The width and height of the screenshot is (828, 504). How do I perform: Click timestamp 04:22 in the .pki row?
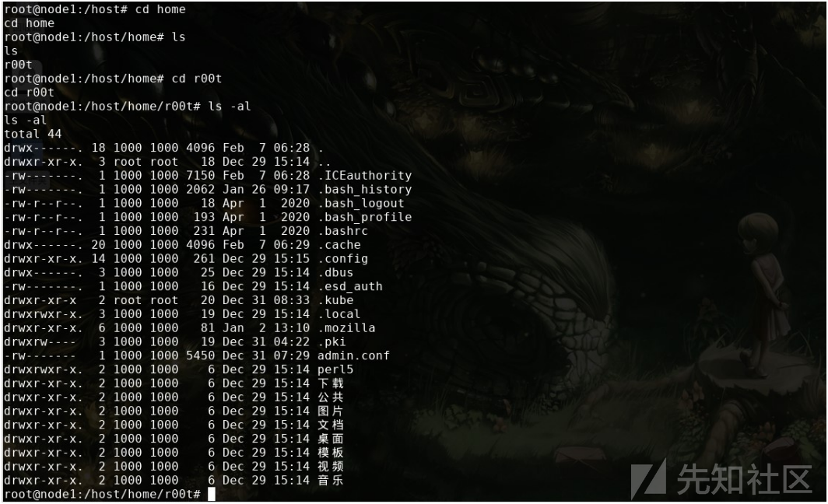292,341
